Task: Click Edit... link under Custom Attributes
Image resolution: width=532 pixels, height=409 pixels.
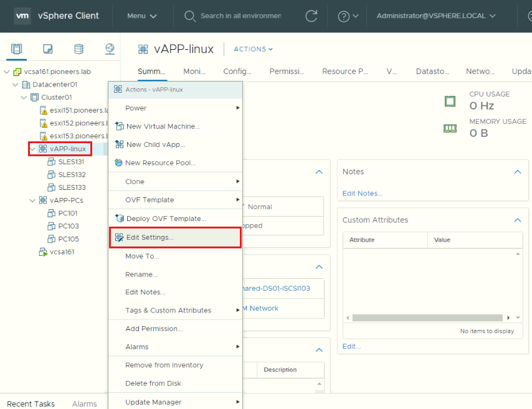Action: 351,346
